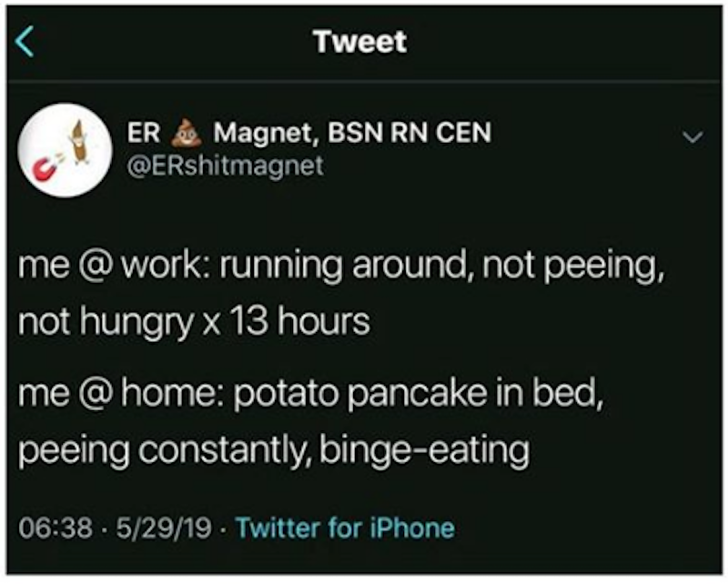The width and height of the screenshot is (728, 584).
Task: Click the brown character in the avatar
Action: [x=78, y=142]
